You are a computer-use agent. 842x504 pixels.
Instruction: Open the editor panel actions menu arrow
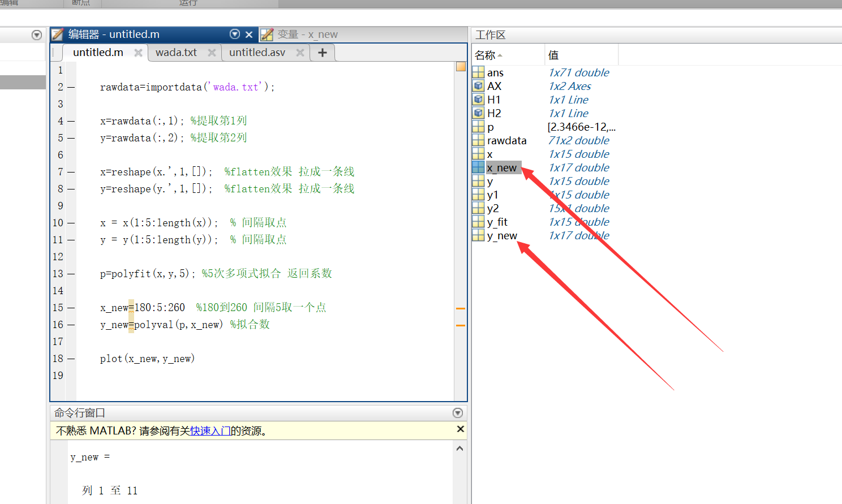[235, 34]
